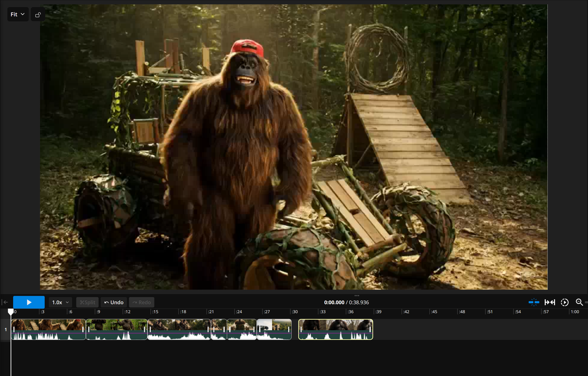
Task: Unlock the preview padlock
Action: coord(38,14)
